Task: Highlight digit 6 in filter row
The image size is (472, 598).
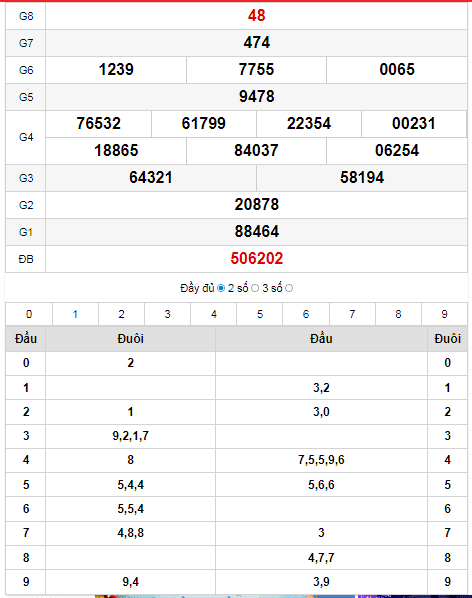Action: [x=306, y=314]
